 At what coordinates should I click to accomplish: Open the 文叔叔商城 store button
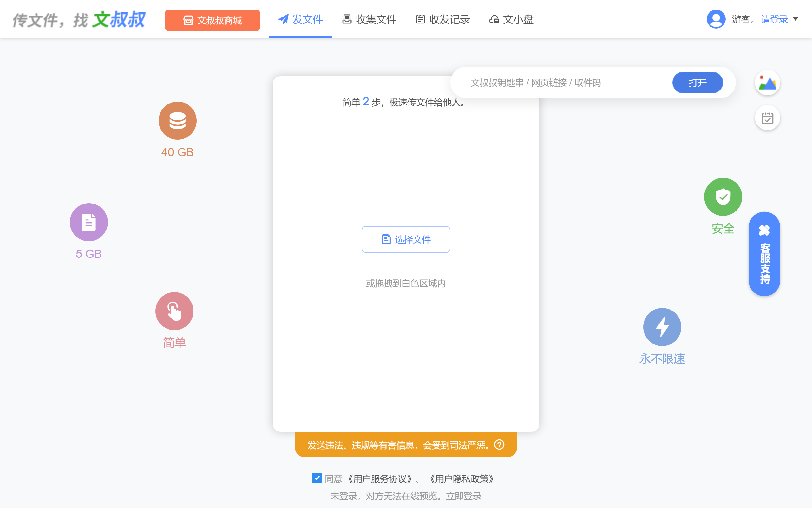(x=212, y=20)
